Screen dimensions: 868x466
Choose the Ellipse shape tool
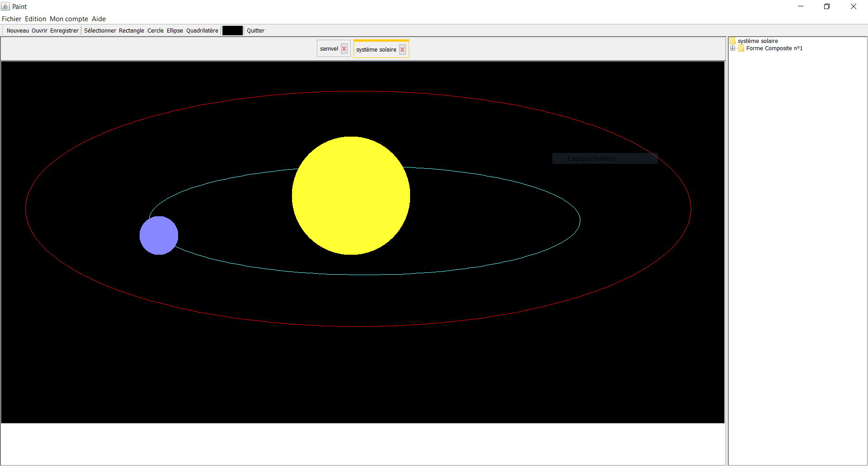pos(175,31)
